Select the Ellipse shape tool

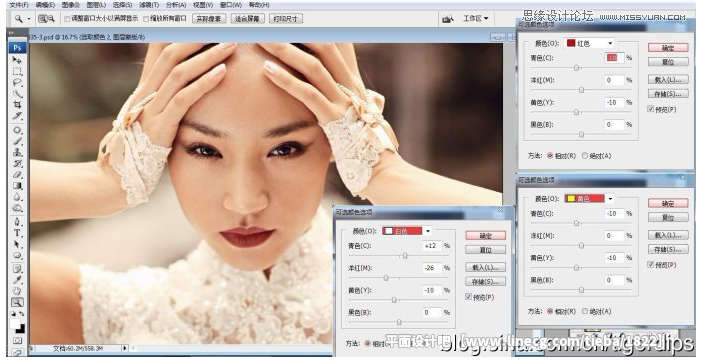point(17,256)
